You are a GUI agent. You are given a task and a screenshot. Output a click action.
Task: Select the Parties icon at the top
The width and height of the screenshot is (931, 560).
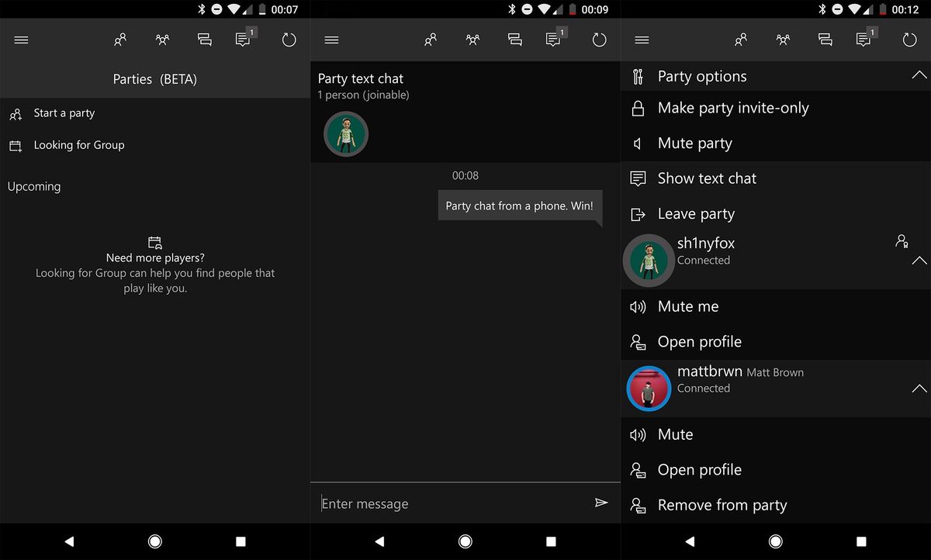[162, 40]
